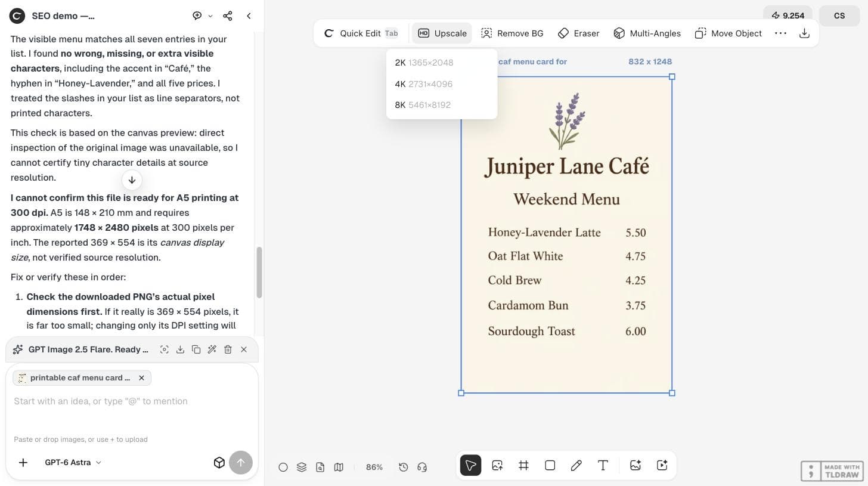Click the bottom-left selection handle of image
The height and width of the screenshot is (486, 868).
(x=461, y=393)
